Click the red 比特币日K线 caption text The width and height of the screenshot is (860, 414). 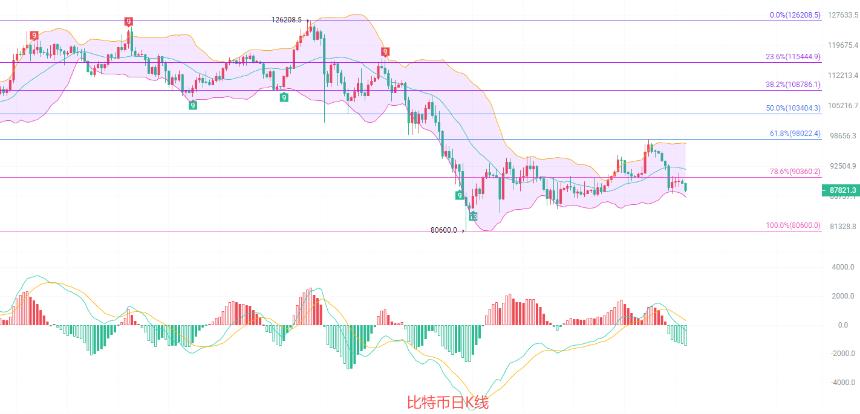pos(447,403)
